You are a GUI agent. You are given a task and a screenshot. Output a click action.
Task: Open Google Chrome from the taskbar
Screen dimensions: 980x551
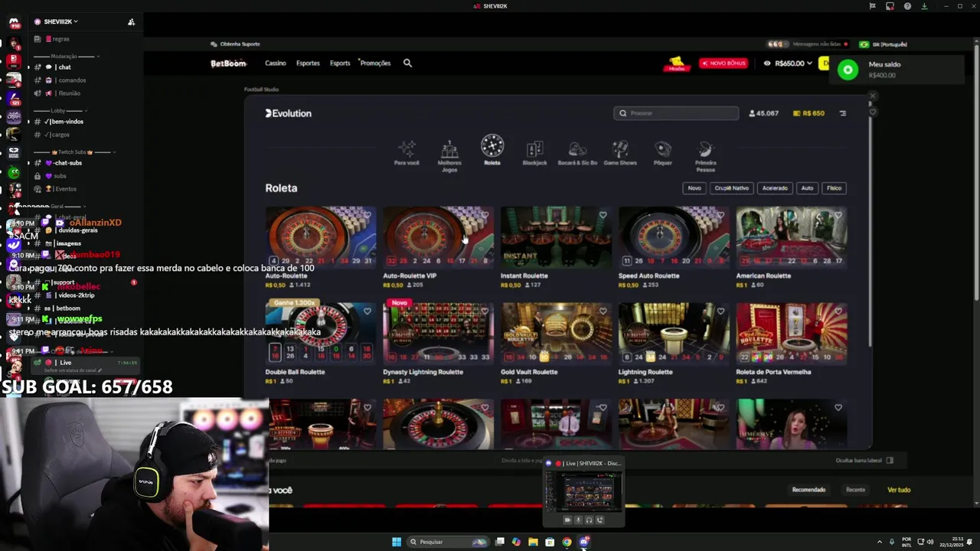(x=567, y=542)
